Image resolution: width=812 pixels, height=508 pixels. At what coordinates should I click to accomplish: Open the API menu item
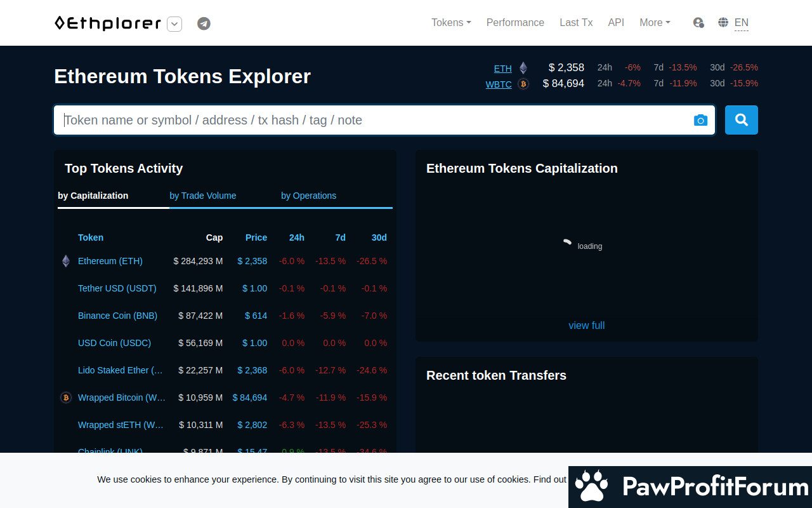(x=616, y=22)
